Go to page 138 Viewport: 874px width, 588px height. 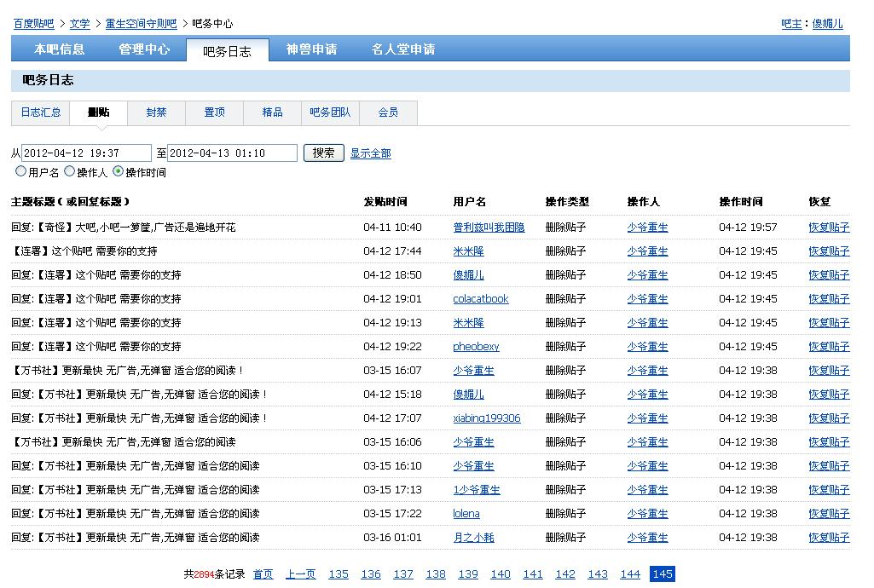tap(436, 574)
